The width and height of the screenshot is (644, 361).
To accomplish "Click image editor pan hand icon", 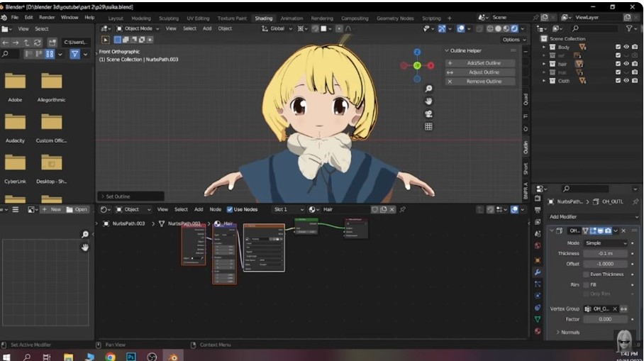I will tap(85, 248).
